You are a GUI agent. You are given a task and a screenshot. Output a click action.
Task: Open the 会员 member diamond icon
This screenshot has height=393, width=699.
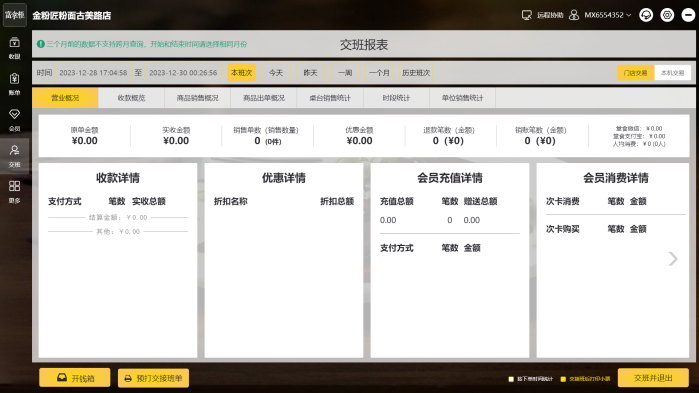click(x=14, y=120)
